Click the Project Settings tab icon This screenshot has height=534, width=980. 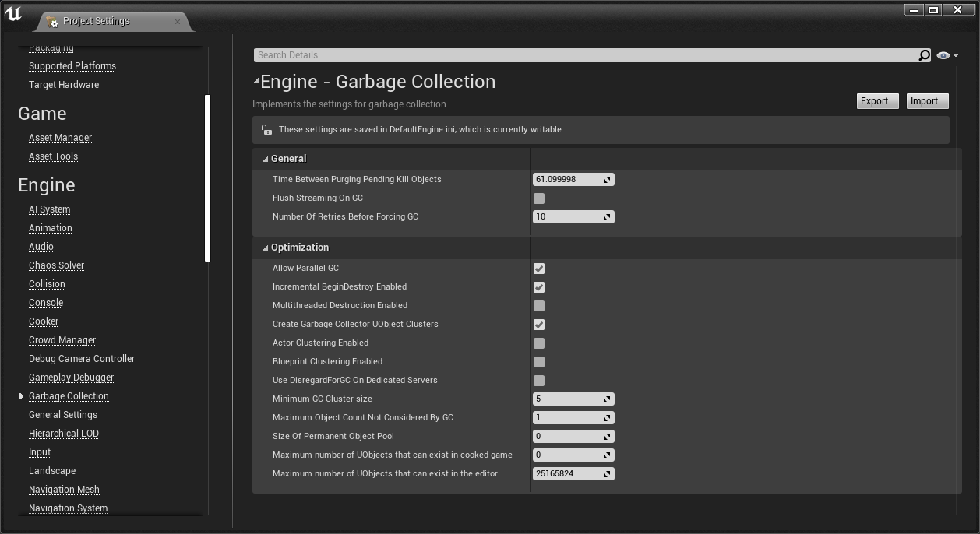click(x=53, y=22)
